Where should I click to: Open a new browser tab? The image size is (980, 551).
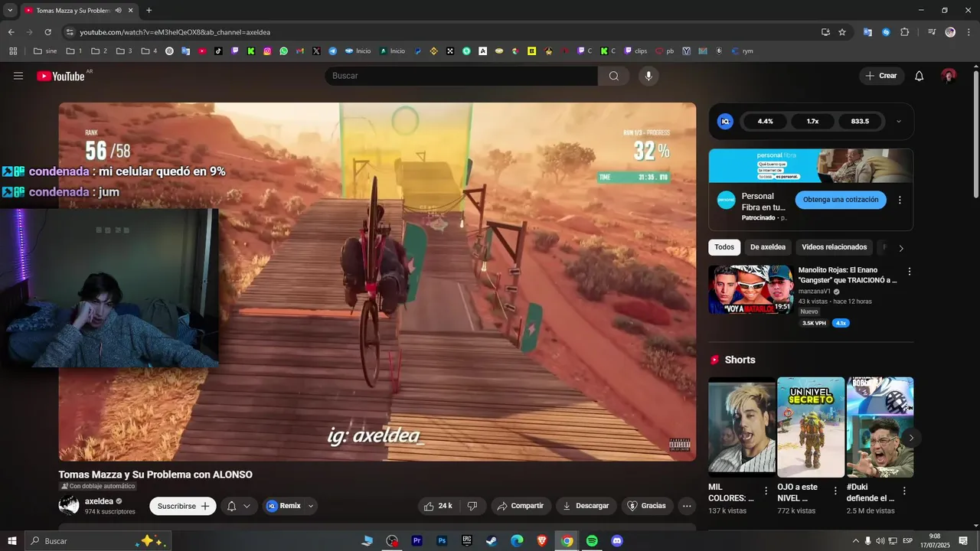coord(149,11)
